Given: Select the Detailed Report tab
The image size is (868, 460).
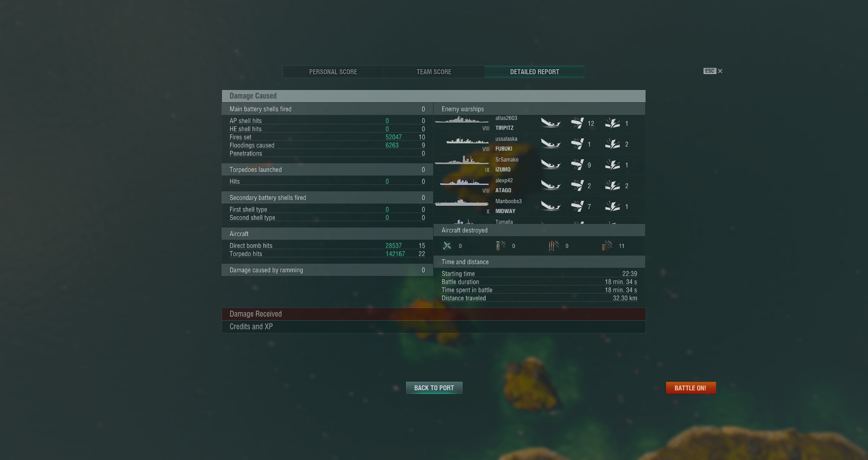Looking at the screenshot, I should (535, 71).
